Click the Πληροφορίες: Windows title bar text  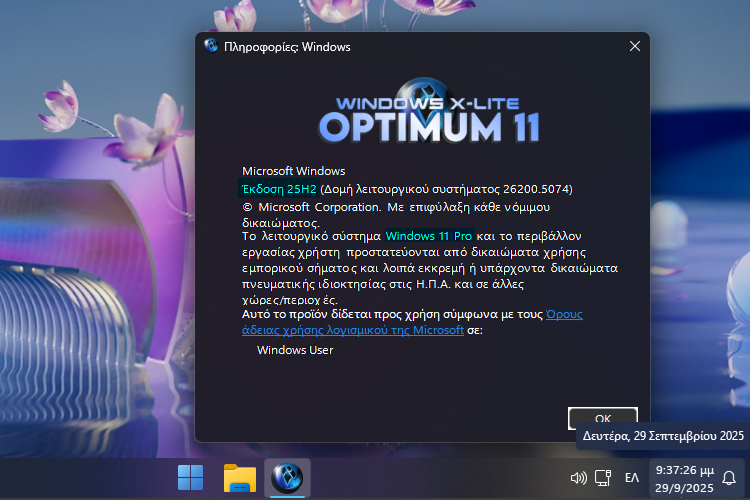286,46
